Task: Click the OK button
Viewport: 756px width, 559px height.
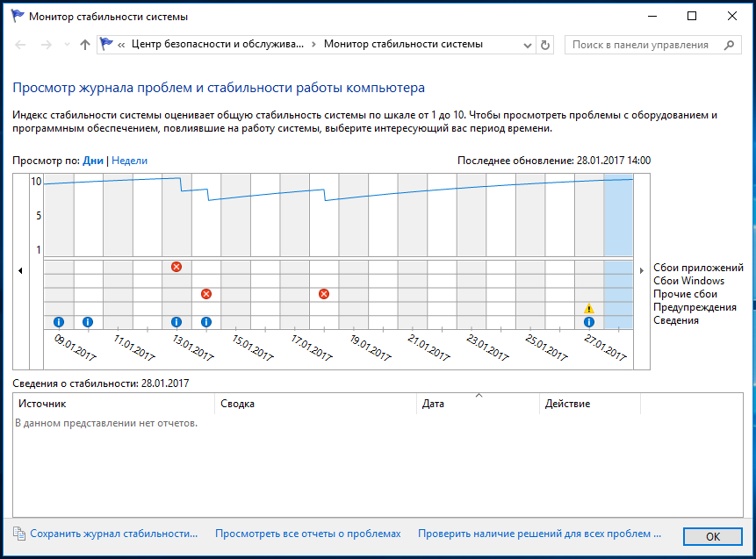Action: tap(713, 536)
